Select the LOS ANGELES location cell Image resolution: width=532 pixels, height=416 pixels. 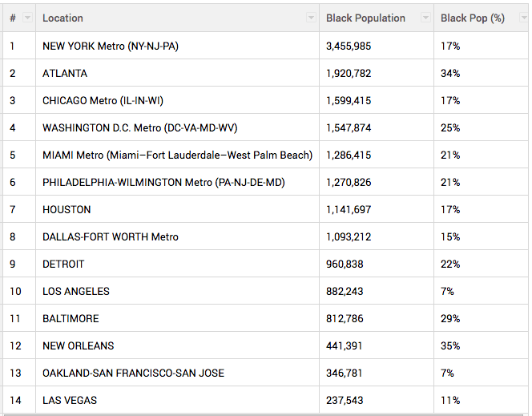click(76, 292)
